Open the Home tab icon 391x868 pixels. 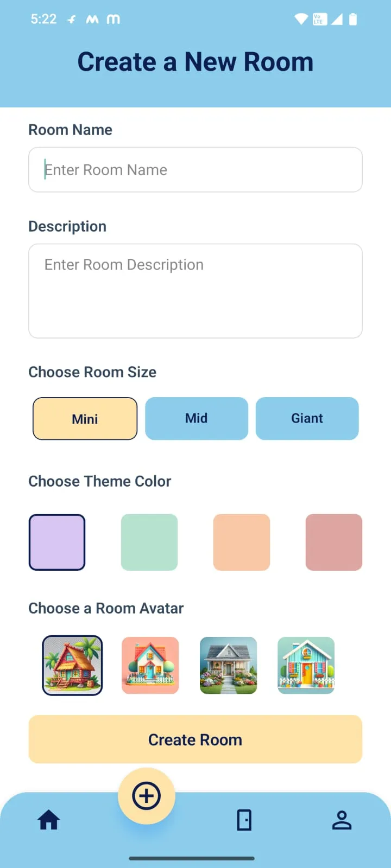(48, 820)
